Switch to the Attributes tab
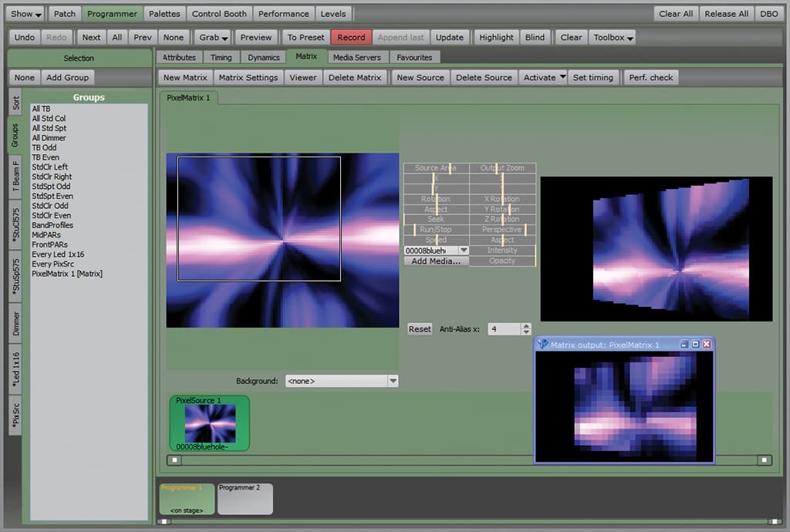This screenshot has width=790, height=532. coord(179,57)
